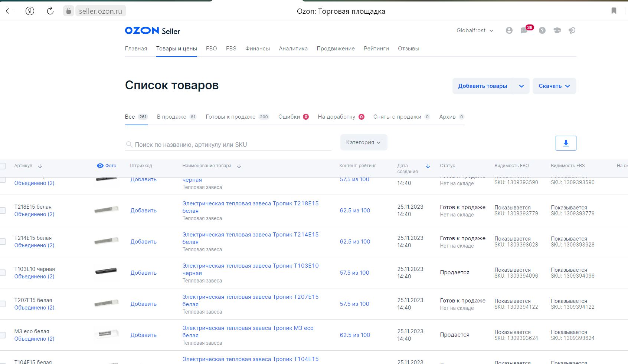This screenshot has width=628, height=364.
Task: Check the T214E15 белая row checkbox
Action: [x=3, y=242]
